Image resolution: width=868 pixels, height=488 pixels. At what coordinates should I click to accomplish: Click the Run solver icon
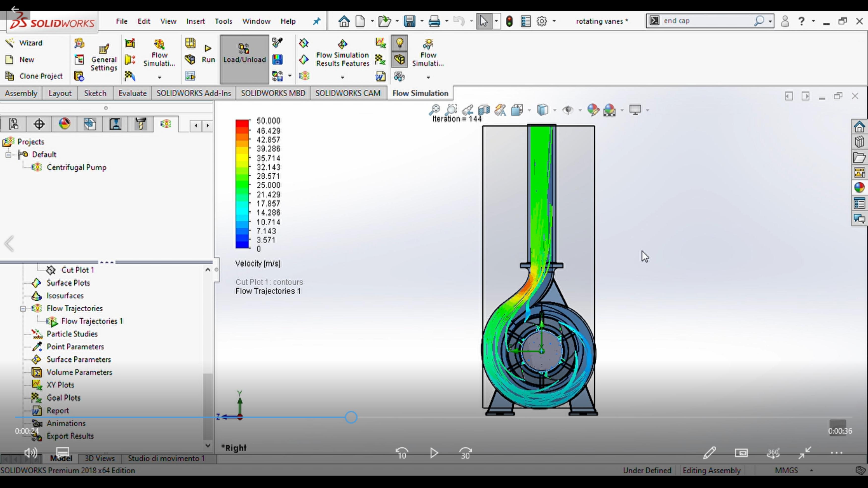[x=208, y=54]
